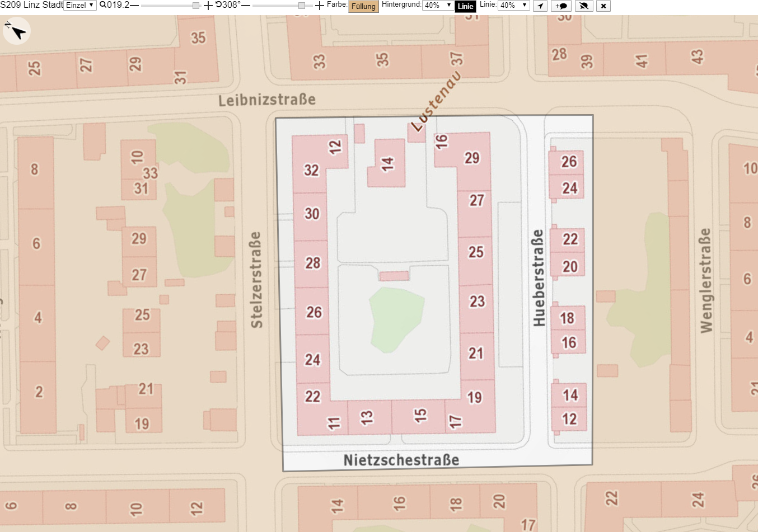
Task: Open the Hintergrund 40% dropdown
Action: [438, 5]
